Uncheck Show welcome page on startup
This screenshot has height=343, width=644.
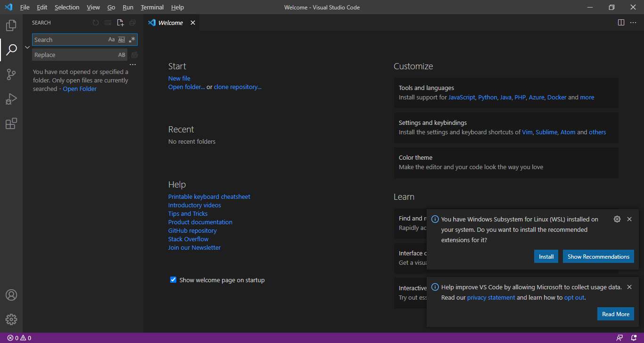coord(173,280)
